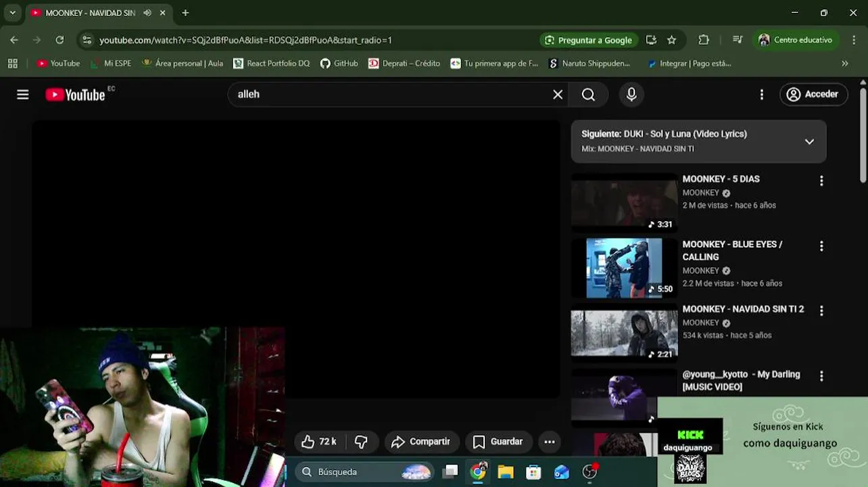Open media controls icon in Chrome toolbar
Image resolution: width=868 pixels, height=487 pixels.
click(738, 40)
